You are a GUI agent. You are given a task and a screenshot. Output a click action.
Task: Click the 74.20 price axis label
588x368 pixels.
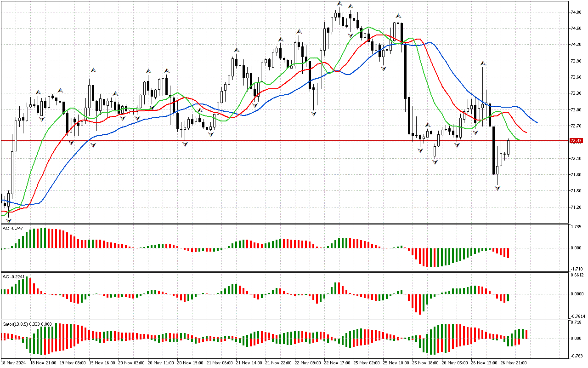pyautogui.click(x=575, y=45)
